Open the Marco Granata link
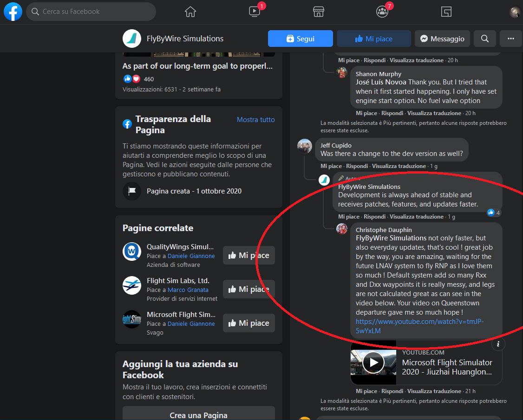Screen dimensions: 523x420 (188, 290)
